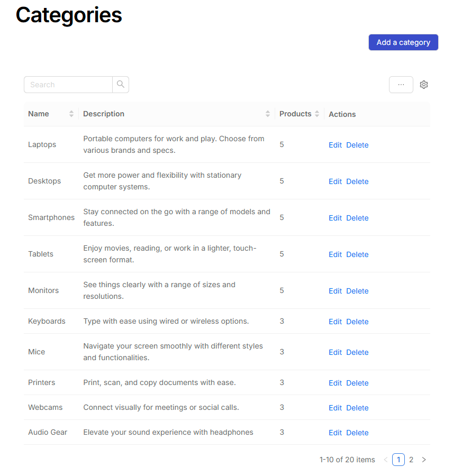This screenshot has height=476, width=453.
Task: Click the Add a category button
Action: pyautogui.click(x=403, y=42)
